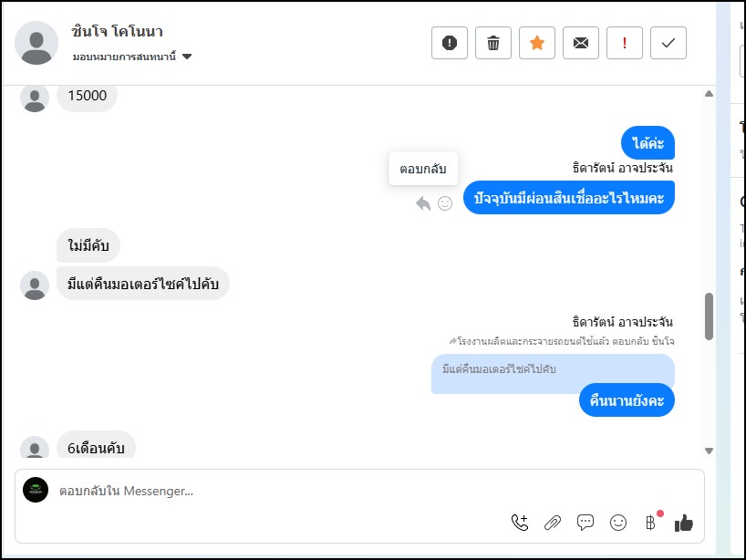Open the emoji picker in the composer
Viewport: 746px width, 560px height.
pos(618,523)
